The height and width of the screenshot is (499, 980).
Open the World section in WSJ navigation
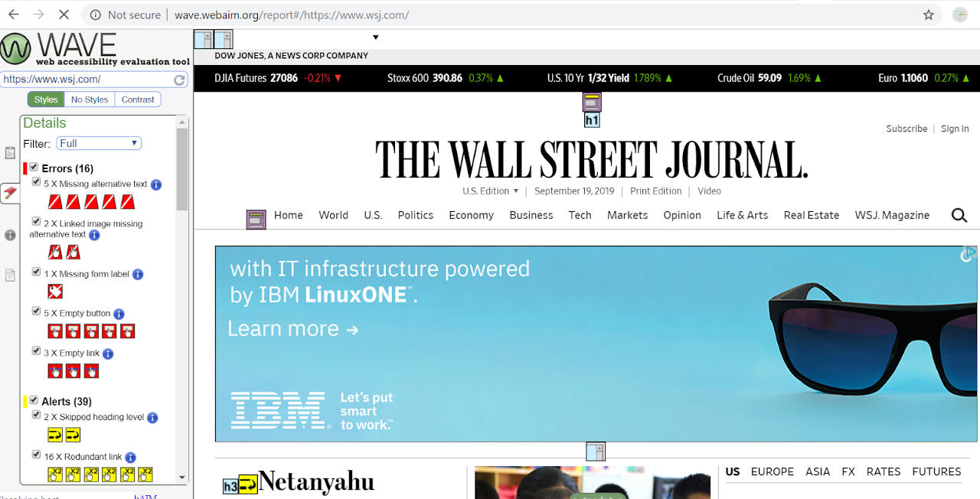tap(334, 215)
